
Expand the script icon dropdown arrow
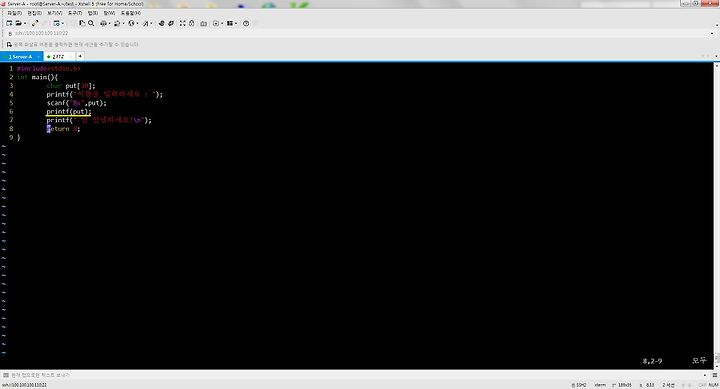[222, 23]
